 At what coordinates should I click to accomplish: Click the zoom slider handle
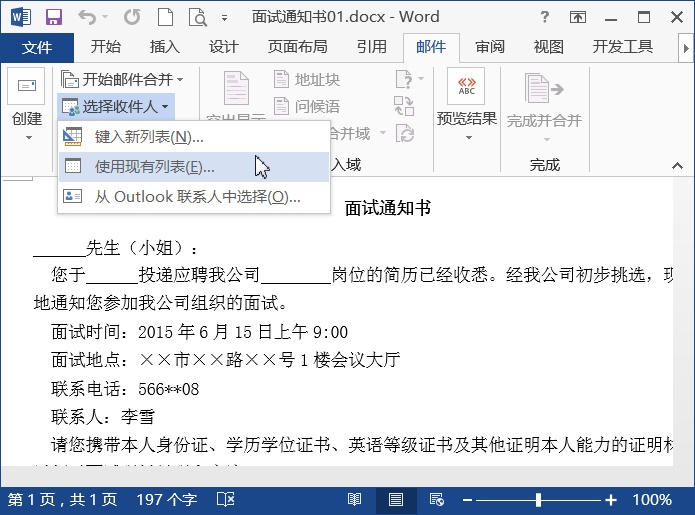pos(538,500)
